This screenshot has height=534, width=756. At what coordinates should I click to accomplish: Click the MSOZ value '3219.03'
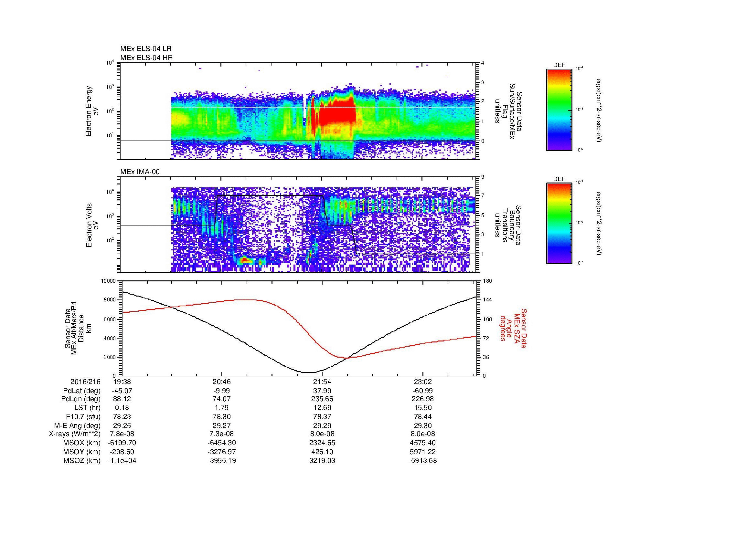click(322, 461)
